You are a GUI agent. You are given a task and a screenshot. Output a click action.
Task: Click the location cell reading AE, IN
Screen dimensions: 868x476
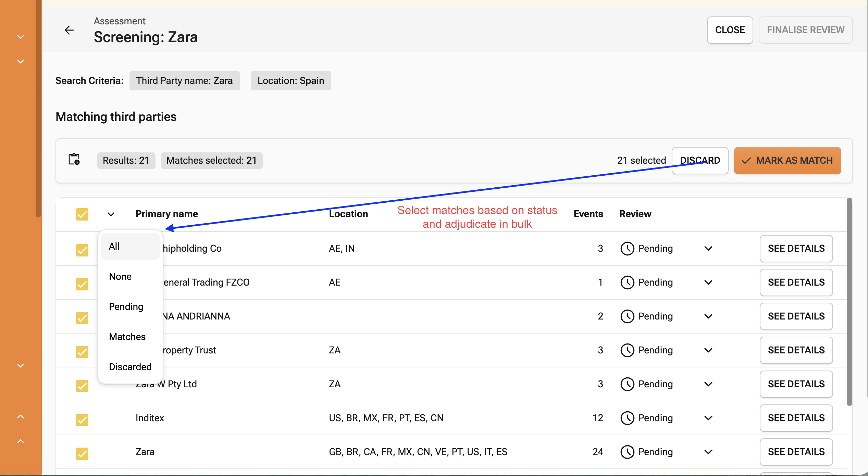[342, 249]
